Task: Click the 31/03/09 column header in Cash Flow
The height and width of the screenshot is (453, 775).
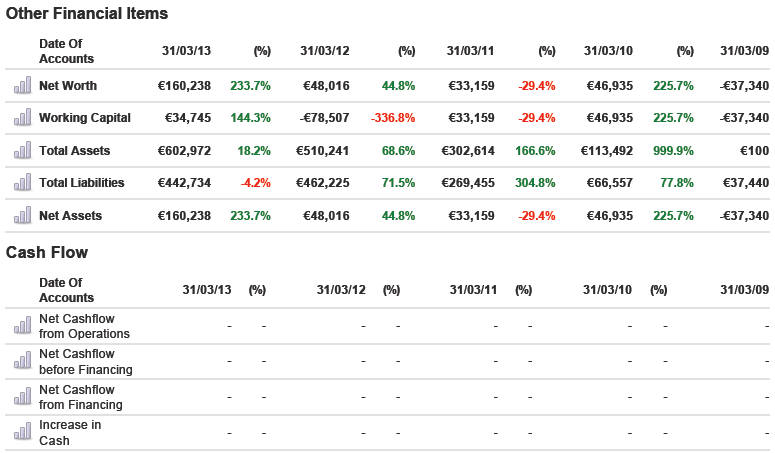Action: [x=744, y=290]
